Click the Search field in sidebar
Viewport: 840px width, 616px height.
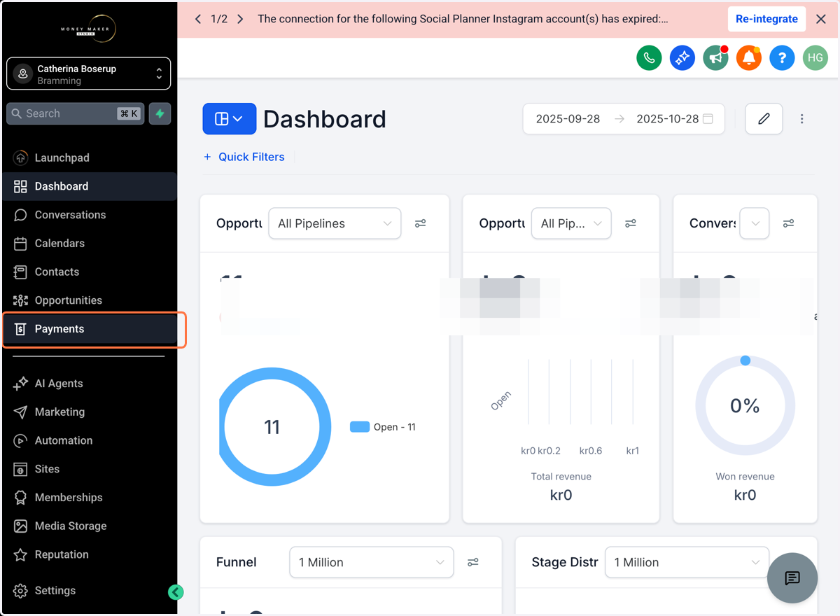(x=76, y=113)
